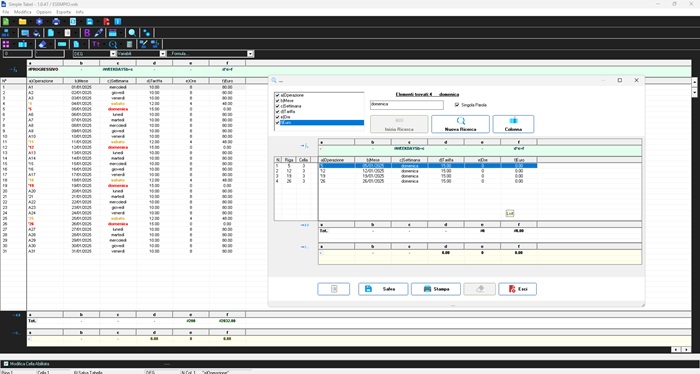
Task: Click the printer icon in top toolbar
Action: 56,21
